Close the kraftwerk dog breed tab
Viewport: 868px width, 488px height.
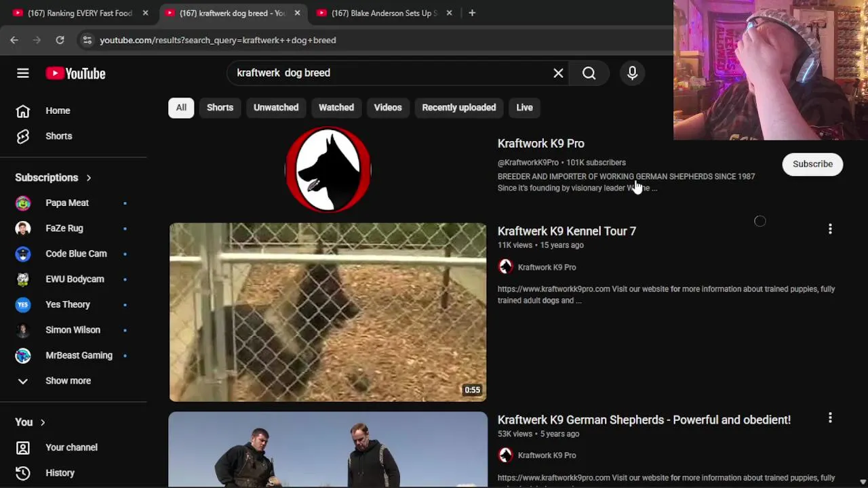click(297, 13)
